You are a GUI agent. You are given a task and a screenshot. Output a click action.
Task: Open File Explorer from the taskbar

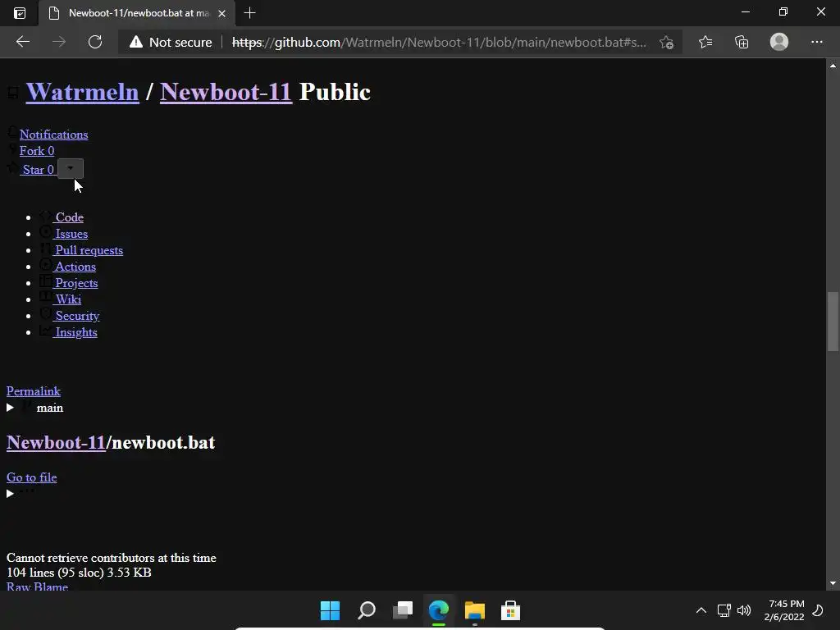pyautogui.click(x=475, y=610)
